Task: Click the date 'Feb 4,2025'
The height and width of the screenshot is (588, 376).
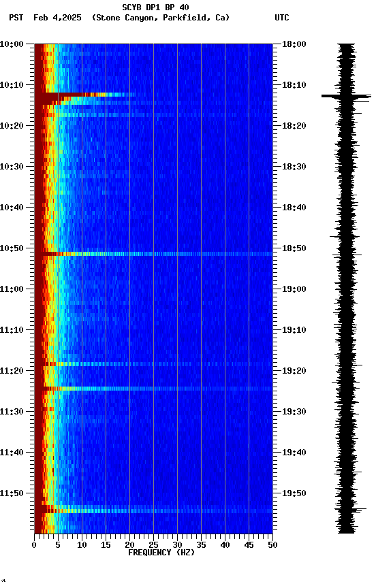Action: (57, 18)
